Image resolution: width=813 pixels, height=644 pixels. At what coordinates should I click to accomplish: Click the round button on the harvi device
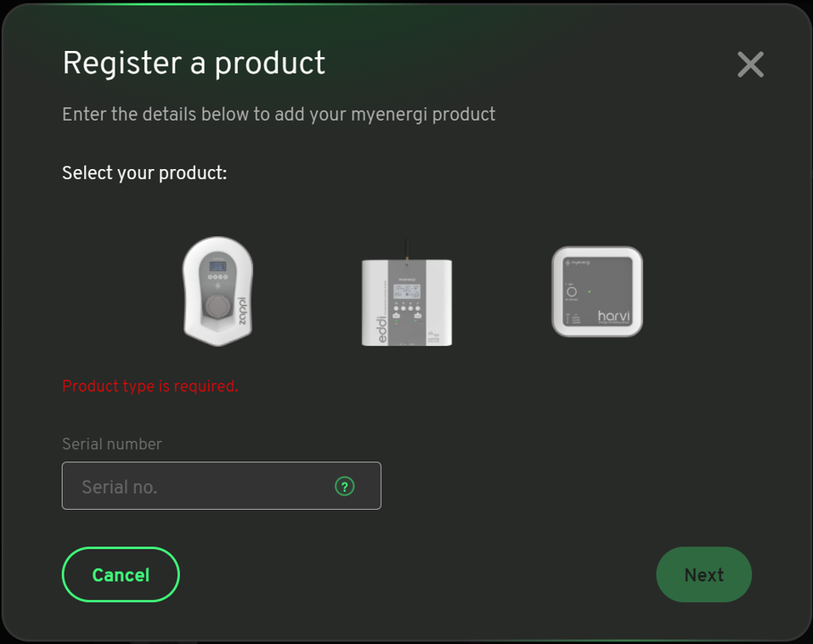[572, 292]
